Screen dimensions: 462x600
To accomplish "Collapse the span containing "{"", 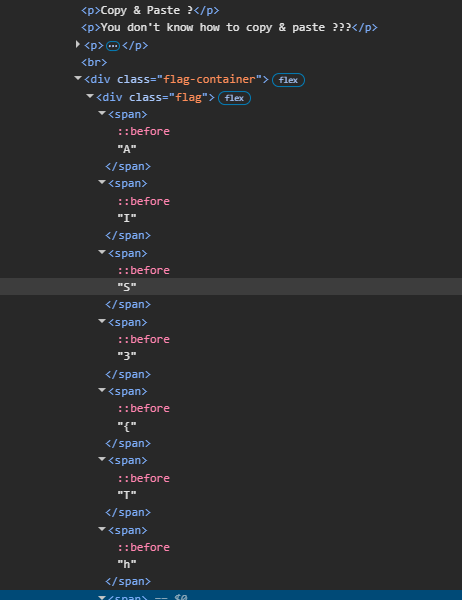I will pyautogui.click(x=102, y=390).
